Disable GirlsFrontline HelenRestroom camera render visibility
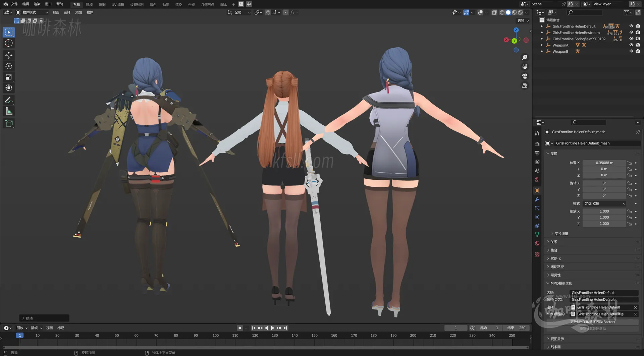The height and width of the screenshot is (356, 644). pyautogui.click(x=638, y=32)
